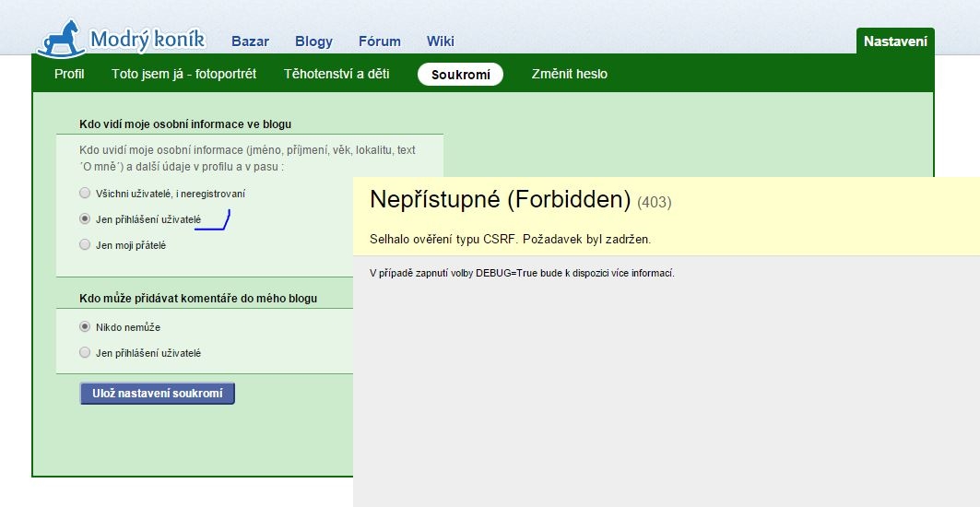Select Všichni uživatelé, i neregistrovaní radio option

coord(85,194)
